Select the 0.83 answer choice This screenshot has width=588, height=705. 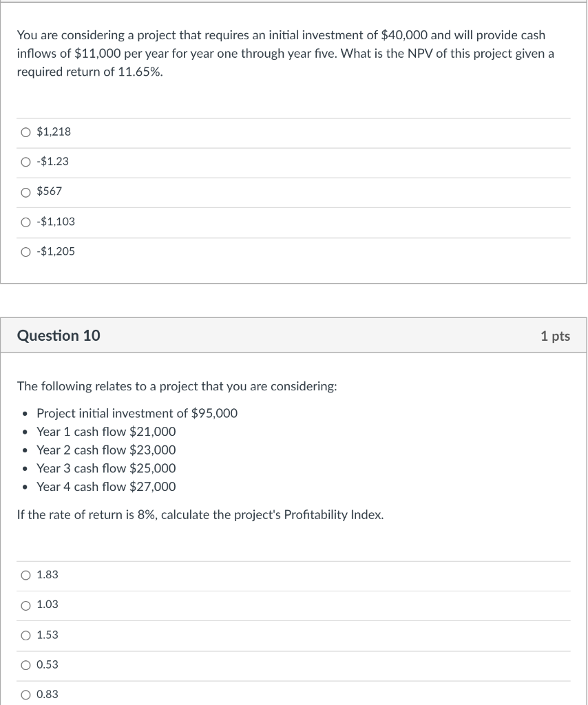click(25, 695)
